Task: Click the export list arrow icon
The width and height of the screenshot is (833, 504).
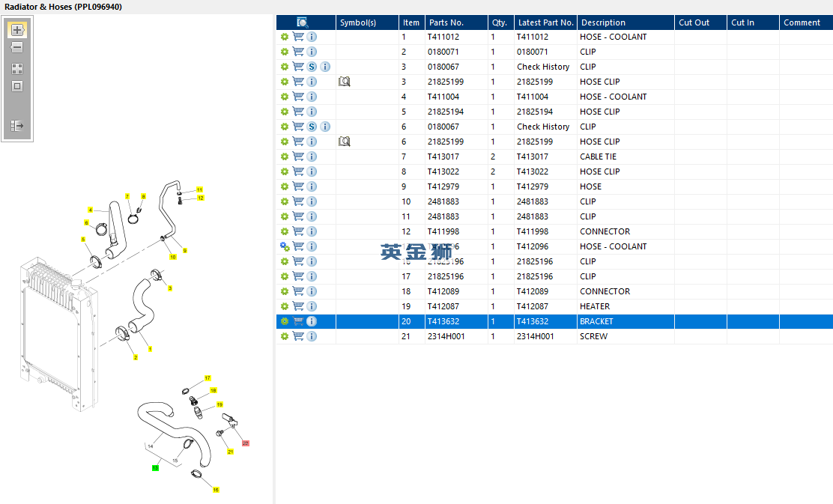Action: 17,126
